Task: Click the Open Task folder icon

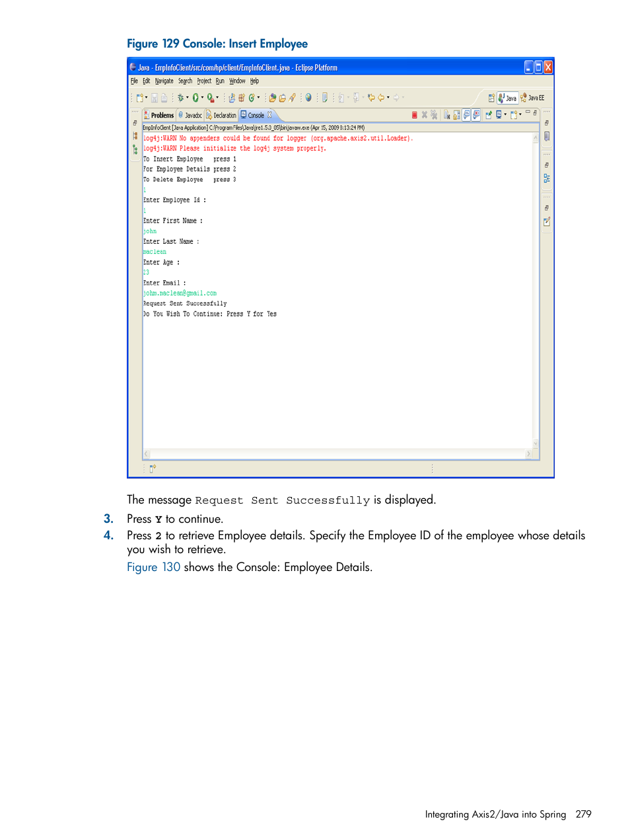Action: click(x=282, y=98)
